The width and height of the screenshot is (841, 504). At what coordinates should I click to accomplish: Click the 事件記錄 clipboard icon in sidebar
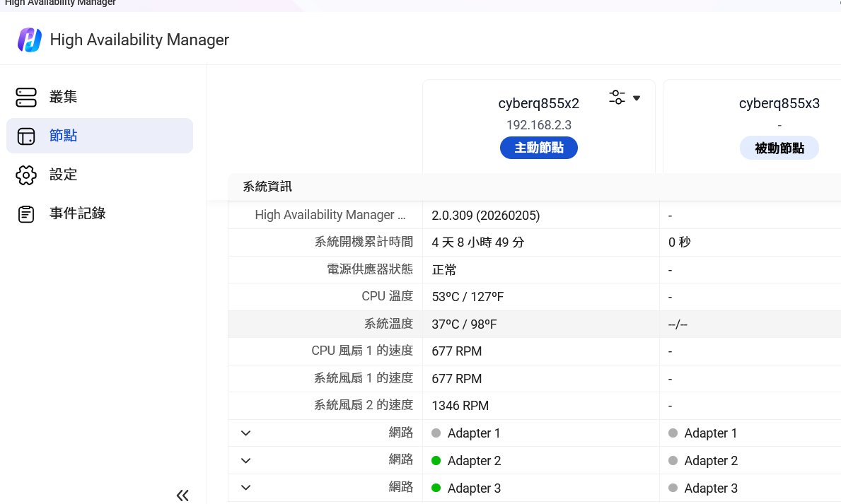[26, 213]
